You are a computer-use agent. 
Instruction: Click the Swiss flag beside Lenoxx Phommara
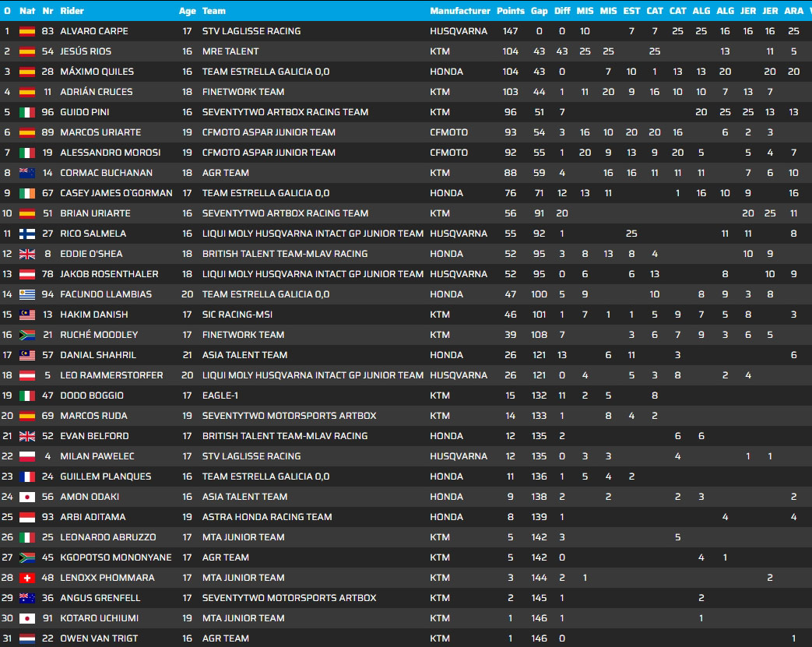26,578
